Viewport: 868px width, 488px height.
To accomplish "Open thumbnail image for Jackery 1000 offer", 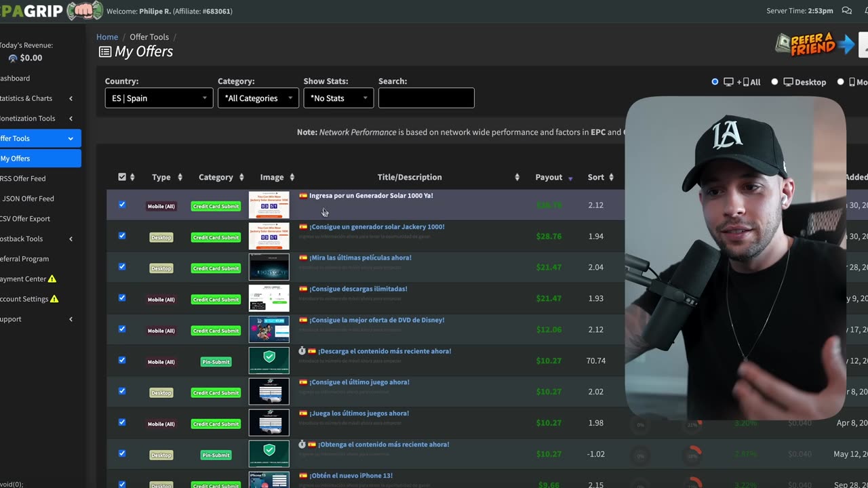I will (x=269, y=236).
